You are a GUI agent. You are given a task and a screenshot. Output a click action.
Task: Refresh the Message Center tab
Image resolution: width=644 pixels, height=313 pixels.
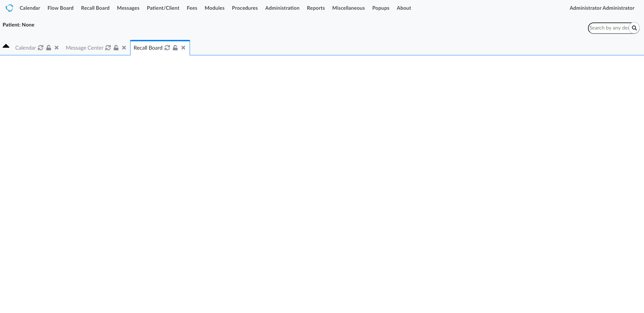(108, 48)
